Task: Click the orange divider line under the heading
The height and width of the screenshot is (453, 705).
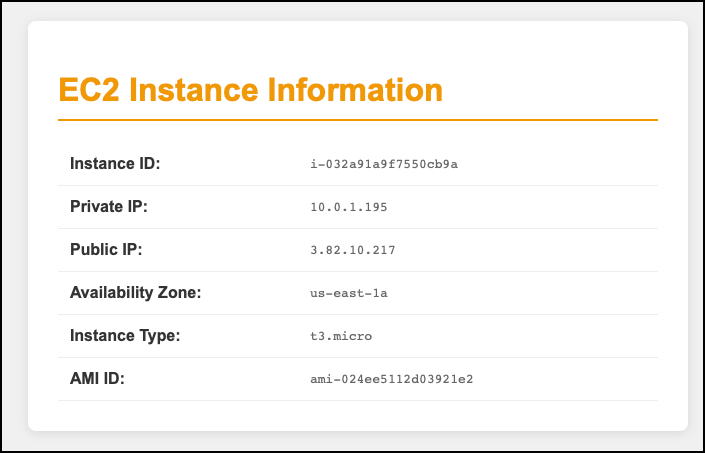Action: coord(357,120)
